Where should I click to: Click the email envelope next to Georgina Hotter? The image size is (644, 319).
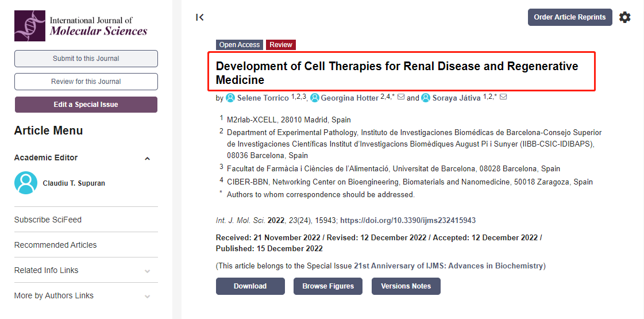click(x=401, y=97)
